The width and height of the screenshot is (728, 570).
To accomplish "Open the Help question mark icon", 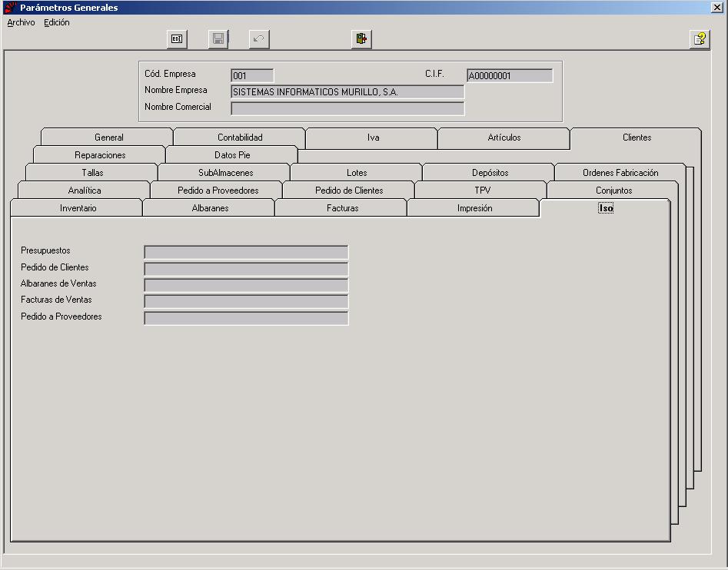I will click(700, 39).
